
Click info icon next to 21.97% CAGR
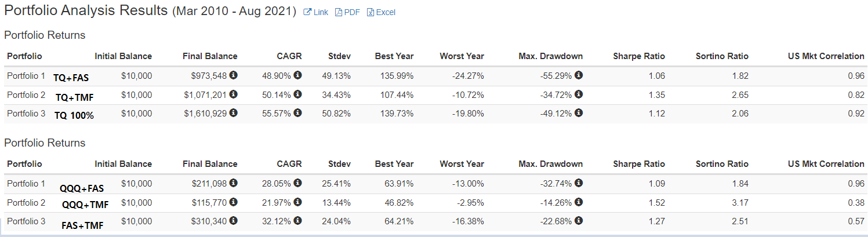[x=298, y=202]
